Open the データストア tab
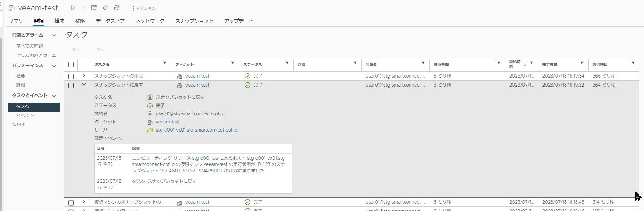Screen dimensions: 644x211 [x=110, y=21]
